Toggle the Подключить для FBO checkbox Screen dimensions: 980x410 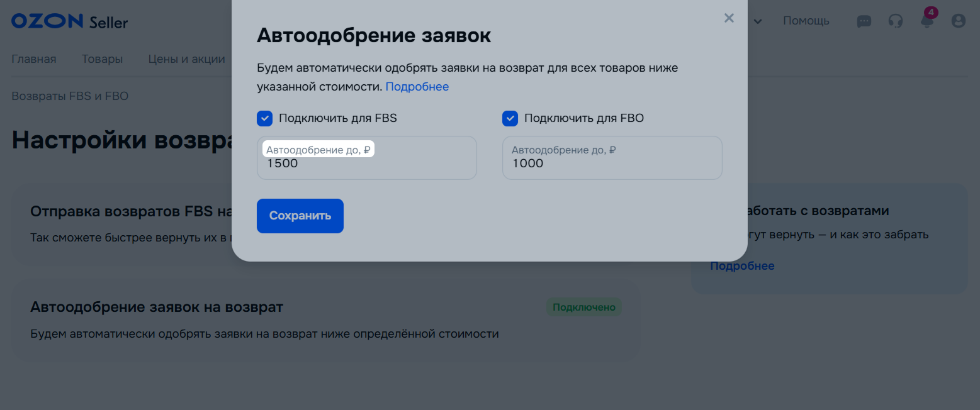click(510, 118)
